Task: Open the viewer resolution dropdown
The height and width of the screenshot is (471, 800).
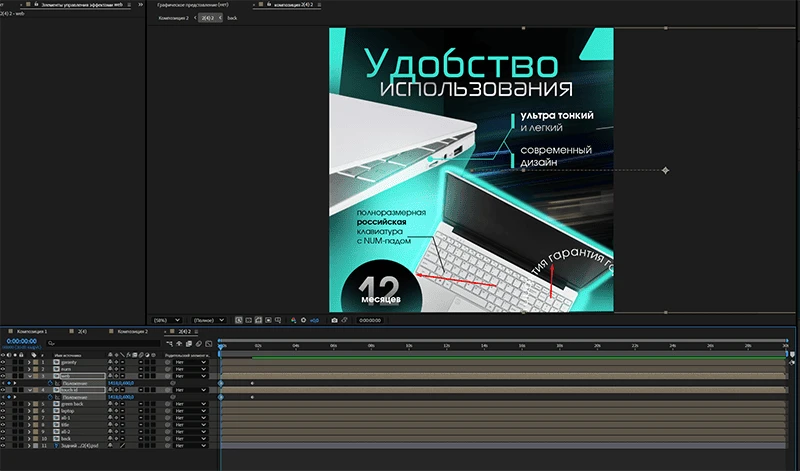Action: click(209, 320)
